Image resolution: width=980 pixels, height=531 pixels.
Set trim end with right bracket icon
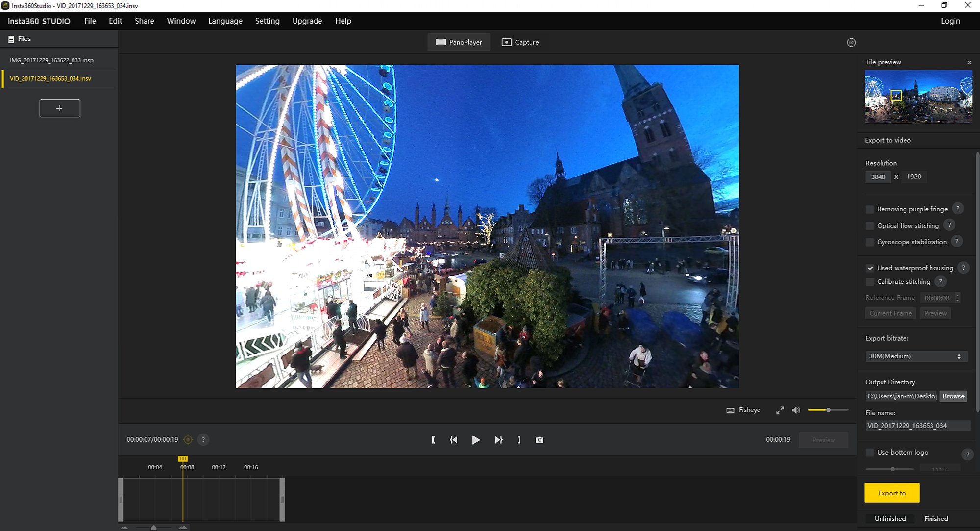(x=519, y=440)
